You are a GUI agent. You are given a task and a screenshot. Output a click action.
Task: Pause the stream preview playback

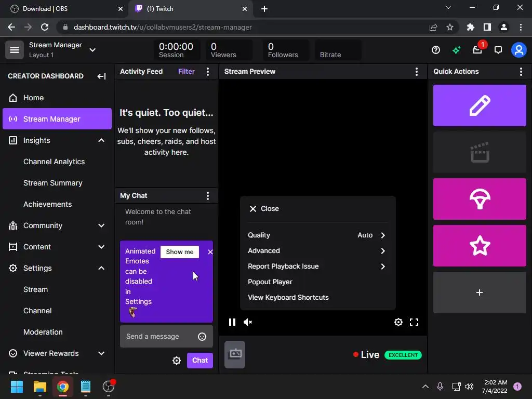tap(232, 322)
